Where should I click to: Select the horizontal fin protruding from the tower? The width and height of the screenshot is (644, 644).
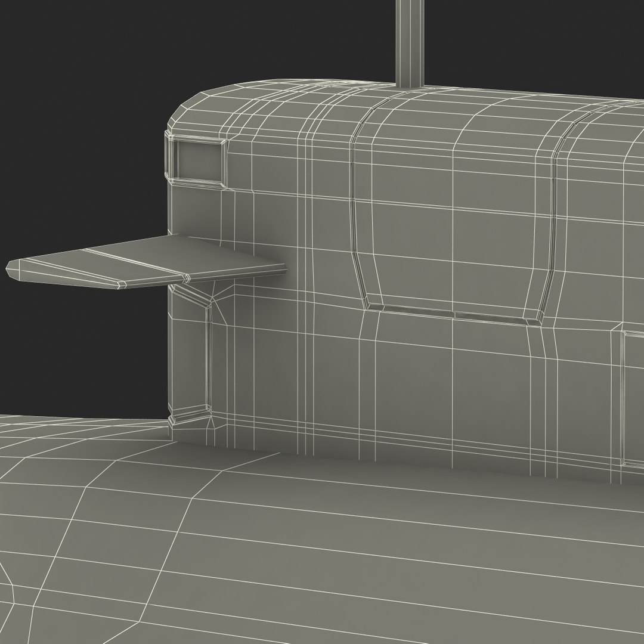146,262
